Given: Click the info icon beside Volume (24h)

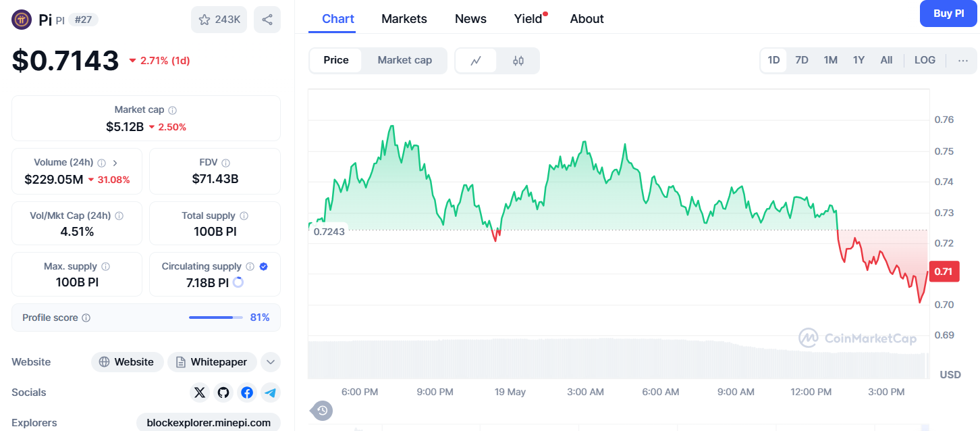Looking at the screenshot, I should tap(101, 163).
